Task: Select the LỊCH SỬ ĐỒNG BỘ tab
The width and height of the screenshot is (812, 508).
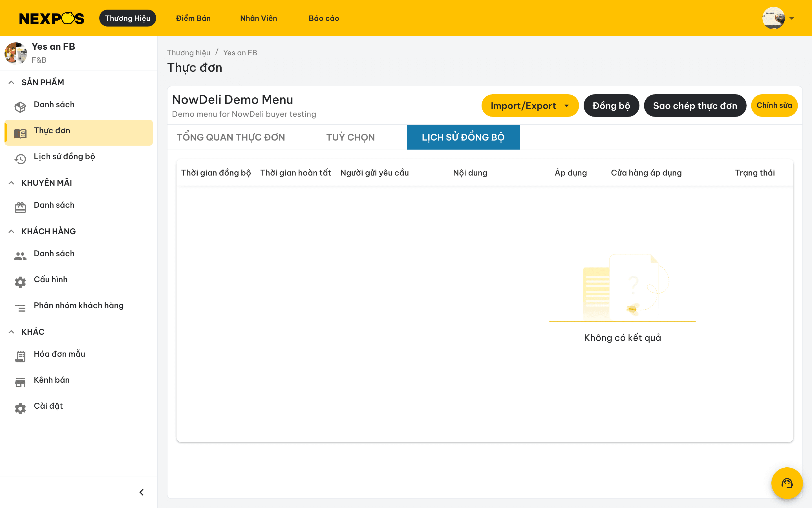Action: pos(464,137)
